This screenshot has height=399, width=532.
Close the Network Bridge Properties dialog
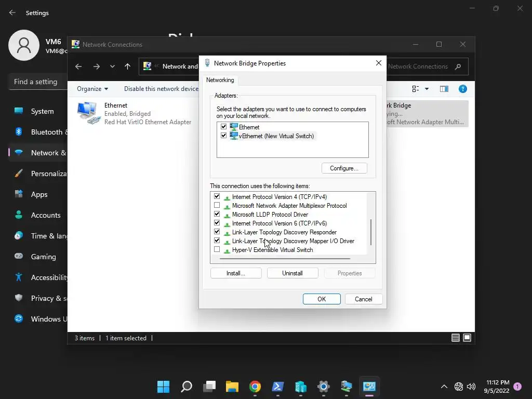[379, 63]
